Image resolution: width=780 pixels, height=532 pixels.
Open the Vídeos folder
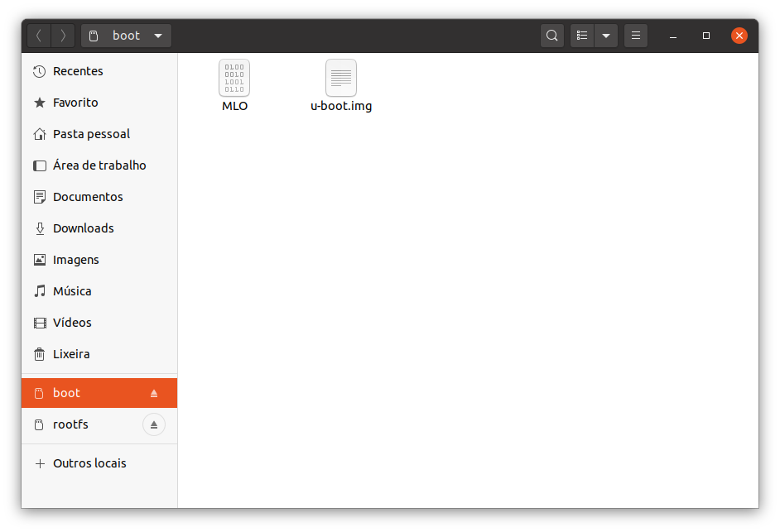99,322
